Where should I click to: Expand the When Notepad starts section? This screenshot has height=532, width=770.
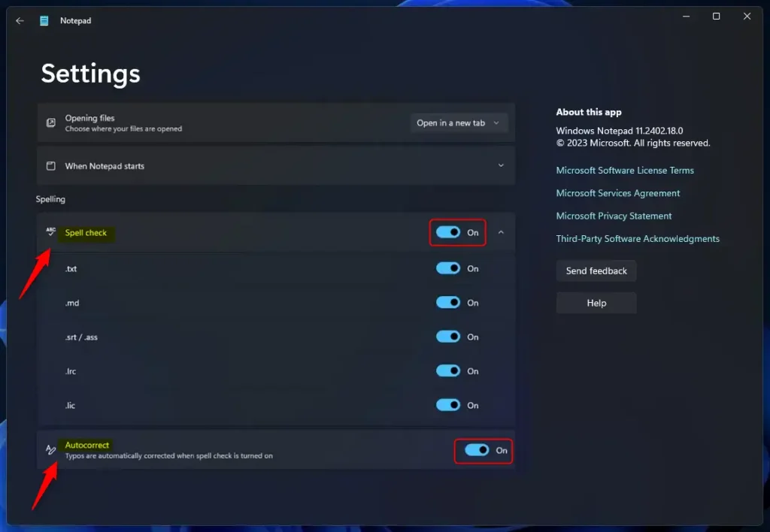point(501,165)
